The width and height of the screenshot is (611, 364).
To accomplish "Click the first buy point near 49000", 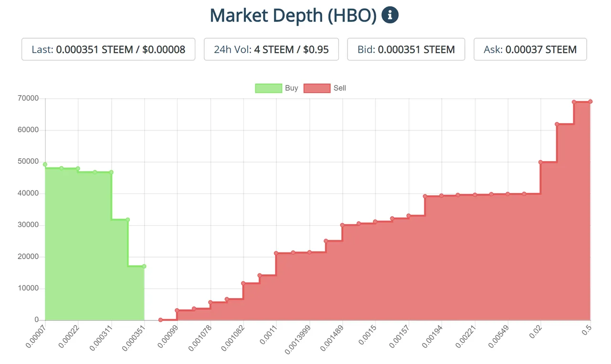I will [x=45, y=164].
